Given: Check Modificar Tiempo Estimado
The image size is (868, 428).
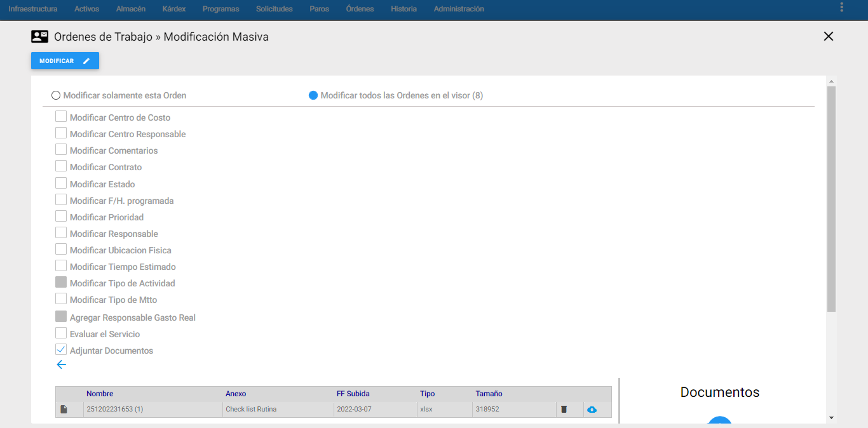Looking at the screenshot, I should (61, 266).
